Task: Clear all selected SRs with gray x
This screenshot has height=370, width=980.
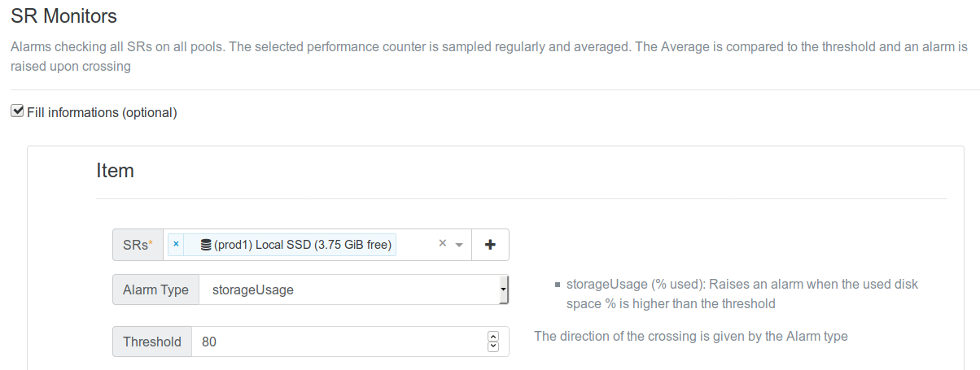Action: coord(443,243)
